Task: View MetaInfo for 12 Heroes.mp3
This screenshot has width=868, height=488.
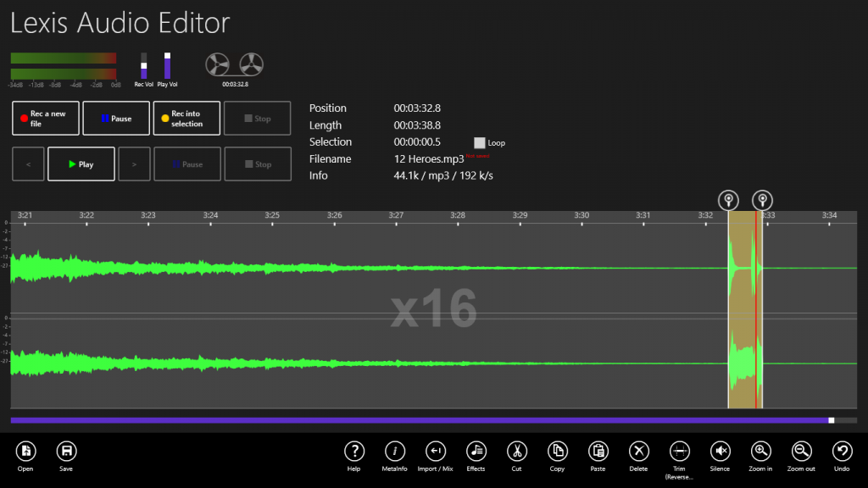Action: click(395, 452)
